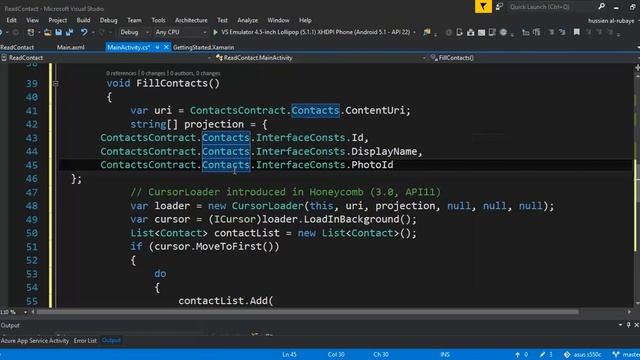Switch to the GettingStarted.Xamarin tab

[x=203, y=47]
